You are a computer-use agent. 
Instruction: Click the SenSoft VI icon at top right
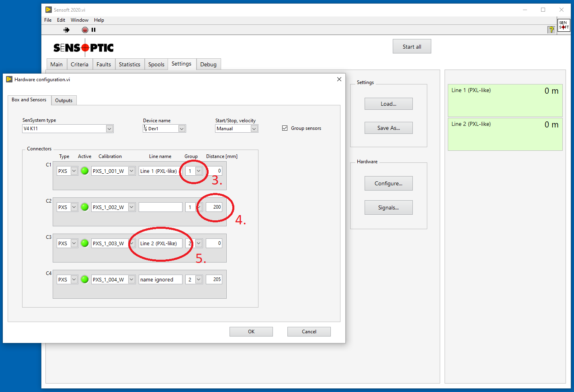click(x=564, y=25)
